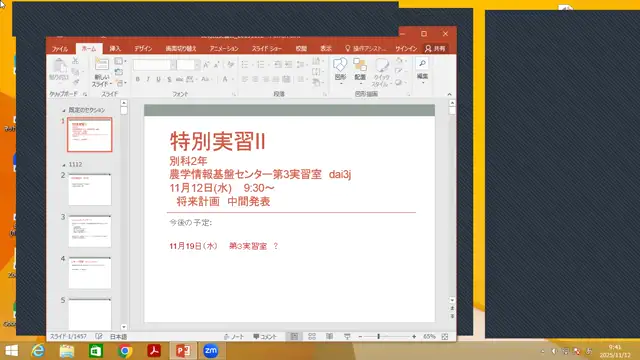Switch to the Slide Show (スライドショー) tab

point(267,49)
